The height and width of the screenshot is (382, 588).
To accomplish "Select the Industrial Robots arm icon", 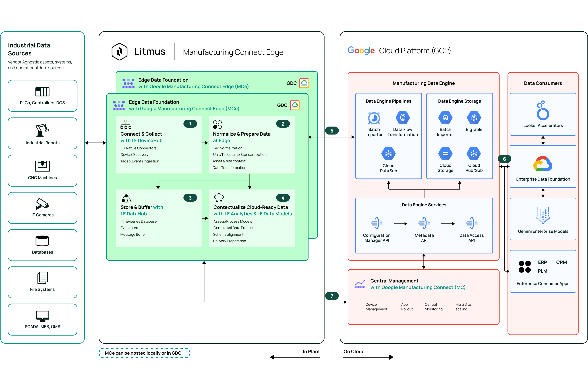I will point(42,130).
